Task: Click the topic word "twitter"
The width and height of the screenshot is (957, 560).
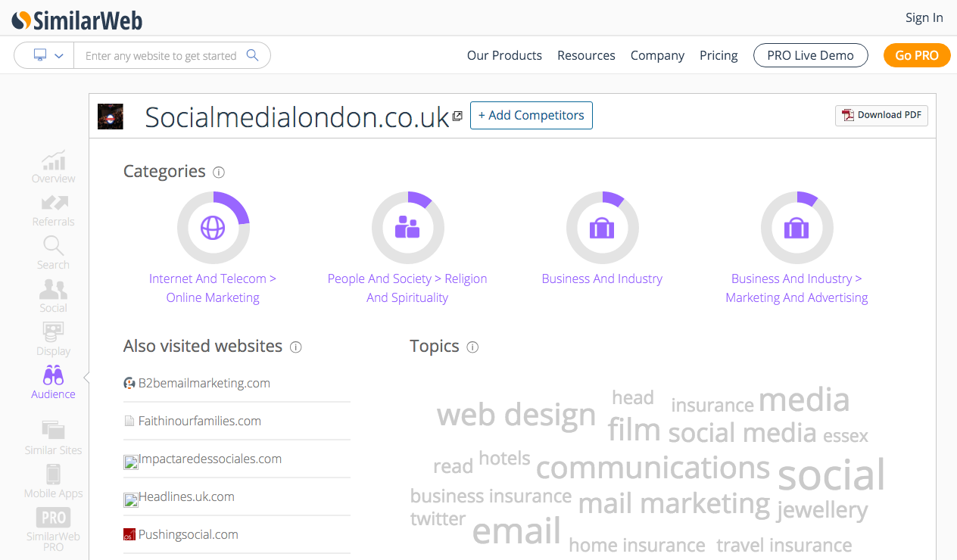Action: pos(438,519)
